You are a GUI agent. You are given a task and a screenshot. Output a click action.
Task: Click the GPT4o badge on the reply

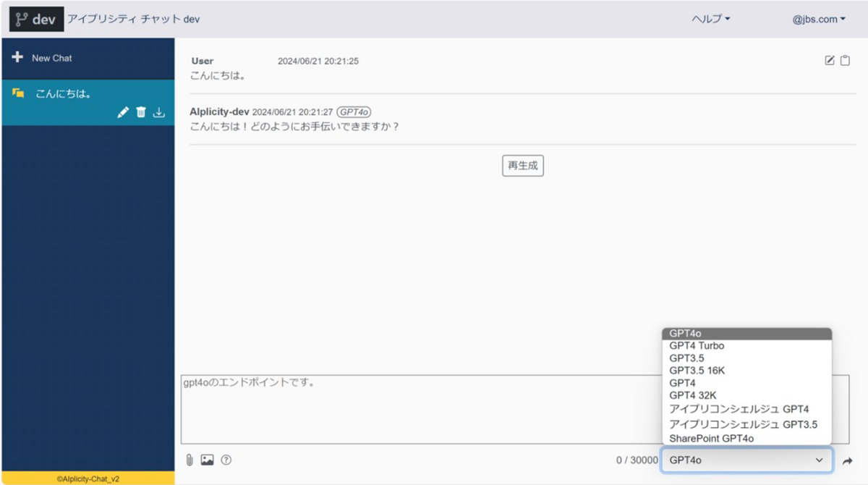click(x=354, y=112)
